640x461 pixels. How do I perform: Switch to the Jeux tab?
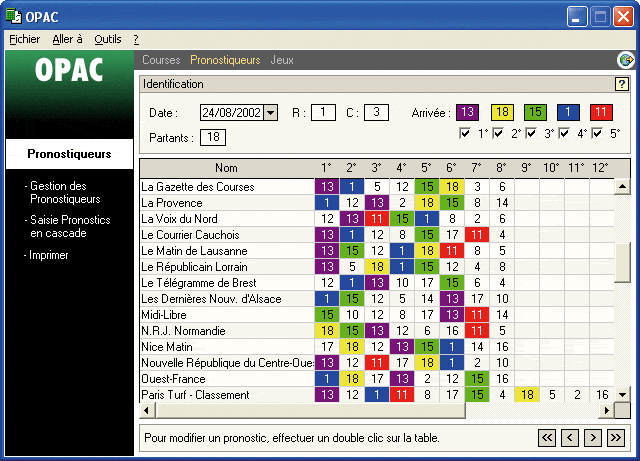[282, 60]
